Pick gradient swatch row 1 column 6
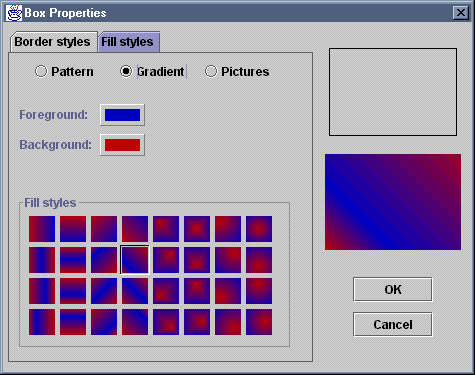 (x=197, y=229)
